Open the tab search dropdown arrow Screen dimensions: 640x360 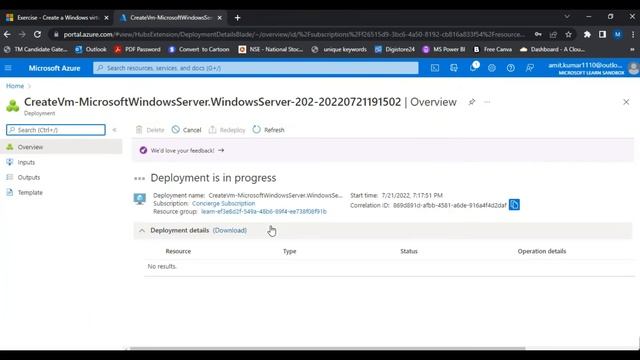[567, 17]
